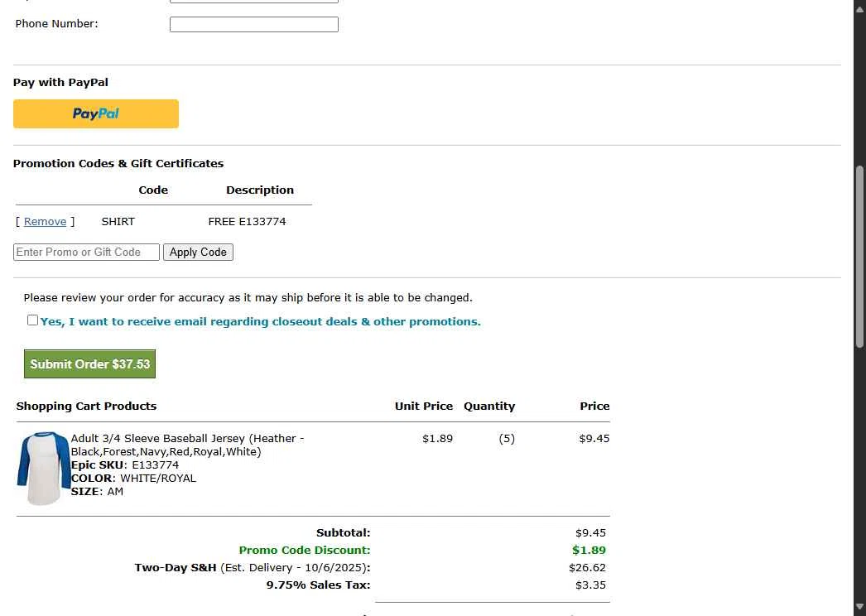Click the 'Yes, I want to receive email' label

tap(260, 322)
